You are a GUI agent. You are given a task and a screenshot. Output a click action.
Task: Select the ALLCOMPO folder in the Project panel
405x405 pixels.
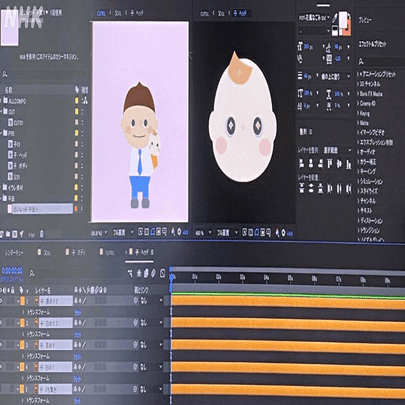point(14,101)
